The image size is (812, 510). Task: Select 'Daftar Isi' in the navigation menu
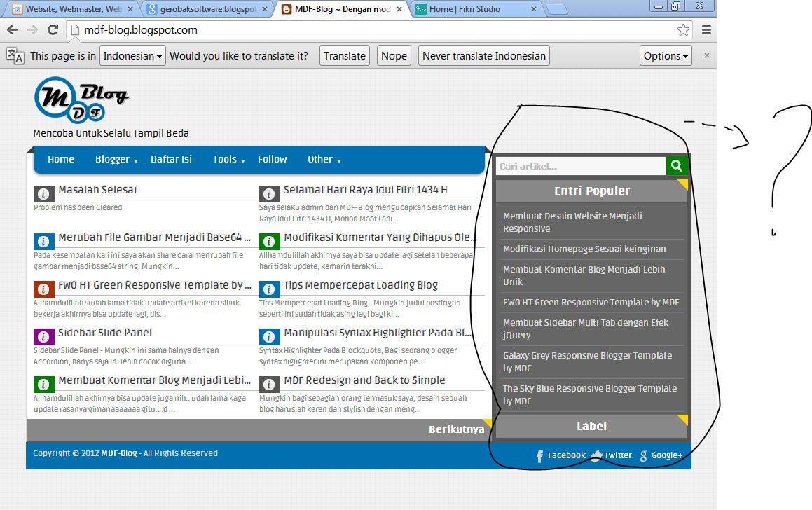point(171,159)
